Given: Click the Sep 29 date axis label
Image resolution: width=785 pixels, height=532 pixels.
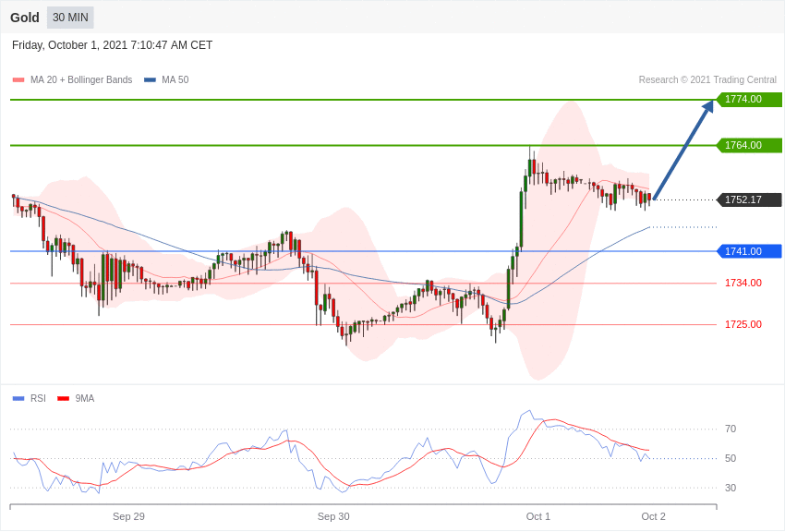Looking at the screenshot, I should pyautogui.click(x=128, y=516).
